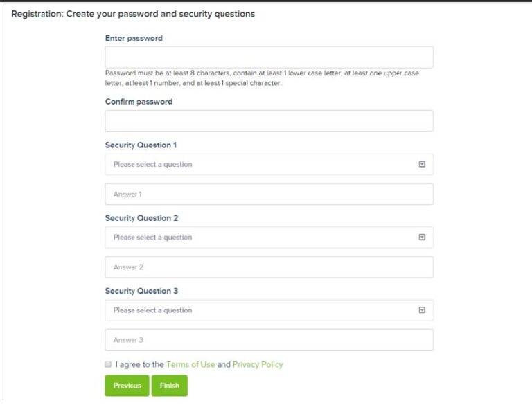Click into the Answer 1 field
The width and height of the screenshot is (532, 412).
[269, 195]
